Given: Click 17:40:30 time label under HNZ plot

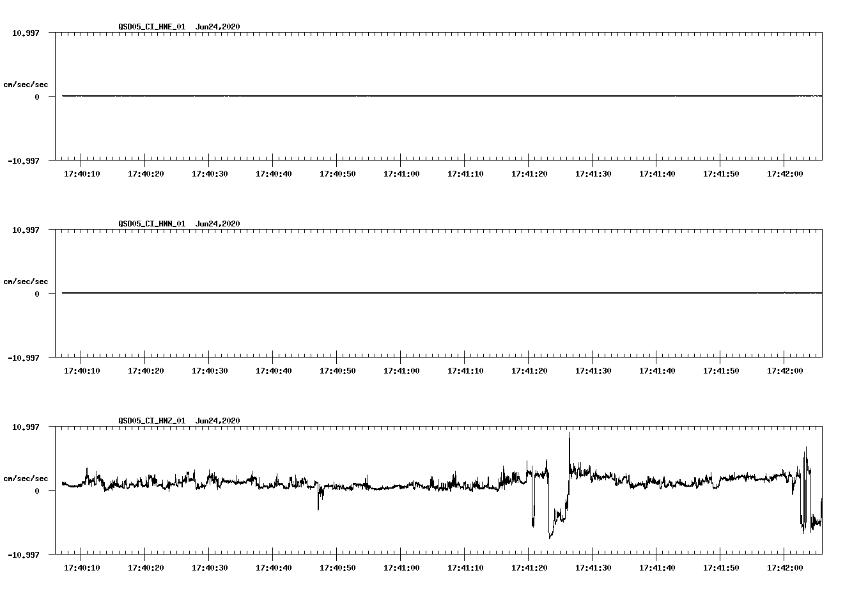Looking at the screenshot, I should (x=210, y=567).
